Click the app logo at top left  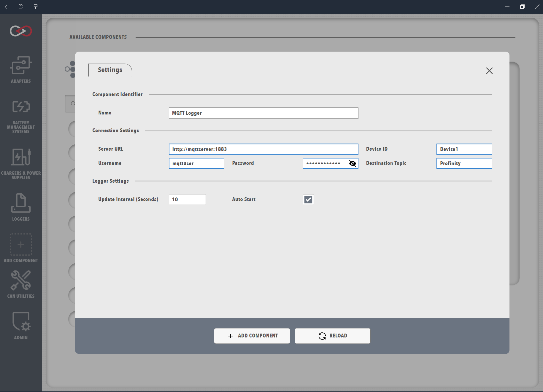tap(21, 31)
